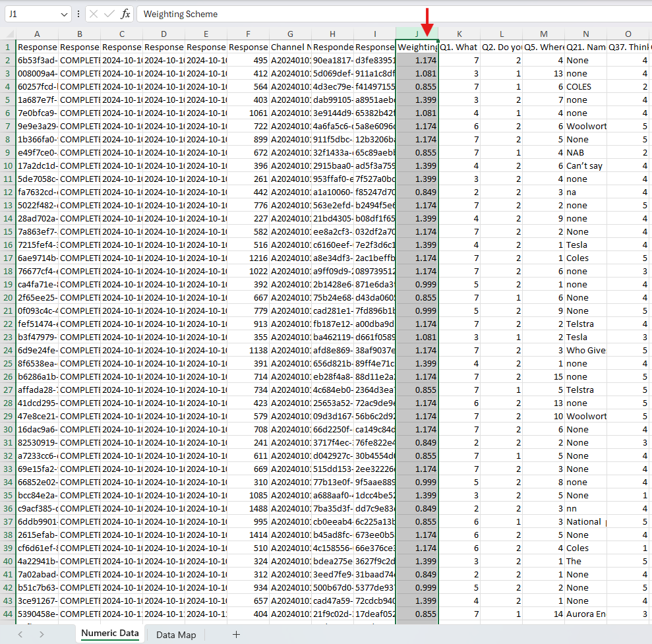Click cell A19 starting ca4fa71e
This screenshot has width=652, height=644.
point(37,284)
